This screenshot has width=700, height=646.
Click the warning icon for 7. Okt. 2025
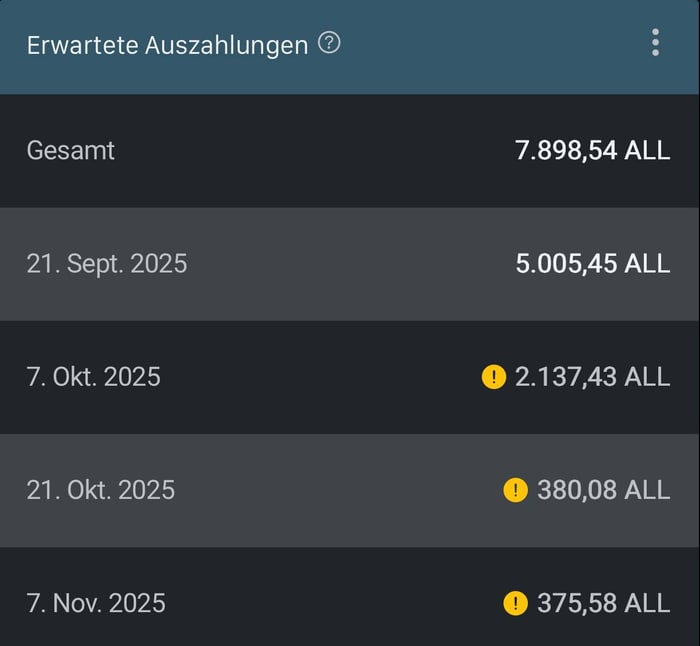point(494,377)
